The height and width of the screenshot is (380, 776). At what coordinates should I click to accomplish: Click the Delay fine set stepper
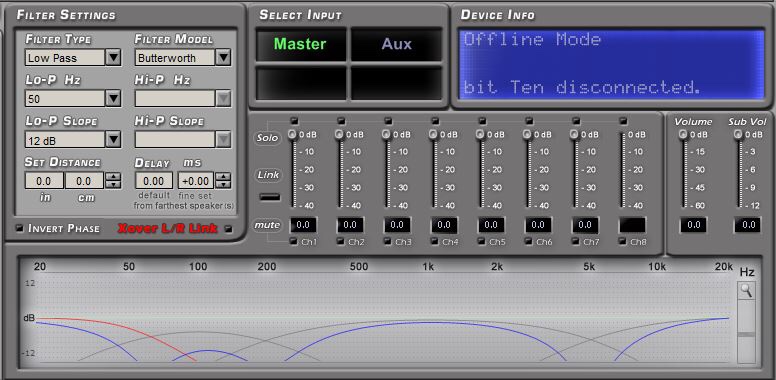coord(223,181)
